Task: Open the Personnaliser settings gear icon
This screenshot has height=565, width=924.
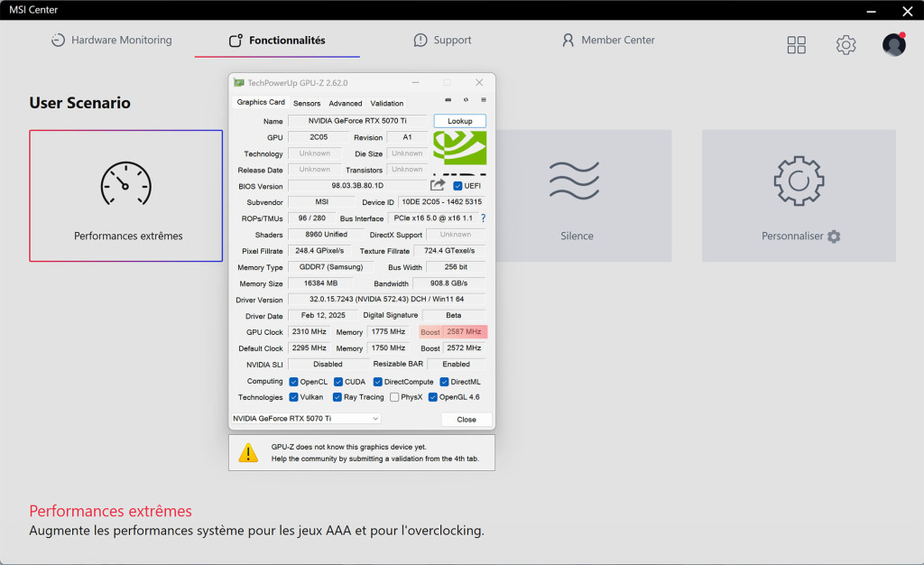Action: point(834,236)
